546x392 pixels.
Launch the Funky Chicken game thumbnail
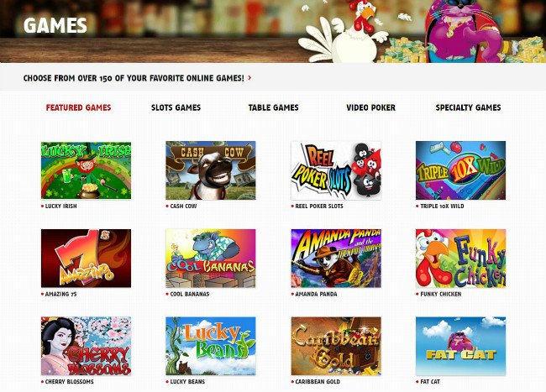[x=460, y=258]
